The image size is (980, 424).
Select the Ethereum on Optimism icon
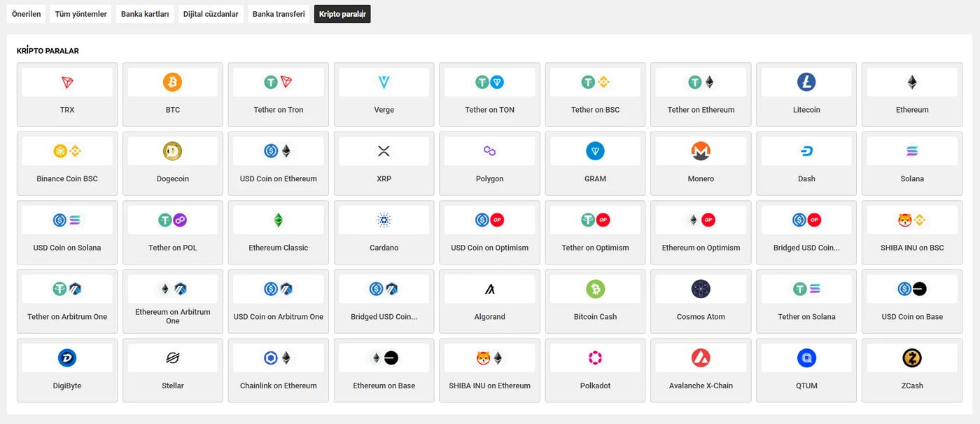coord(701,220)
